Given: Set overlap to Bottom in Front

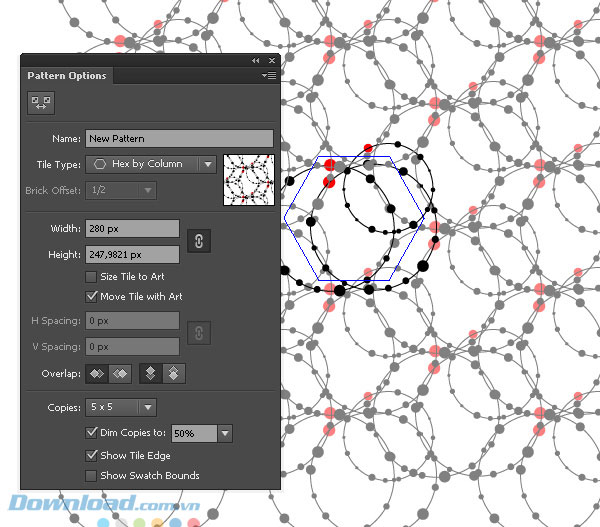Looking at the screenshot, I should click(174, 374).
